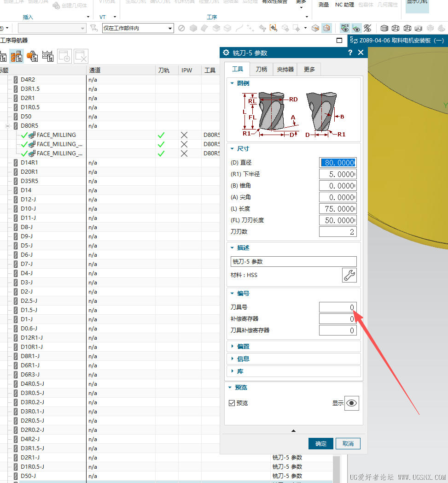
Task: Click the 取消 button
Action: click(x=348, y=443)
